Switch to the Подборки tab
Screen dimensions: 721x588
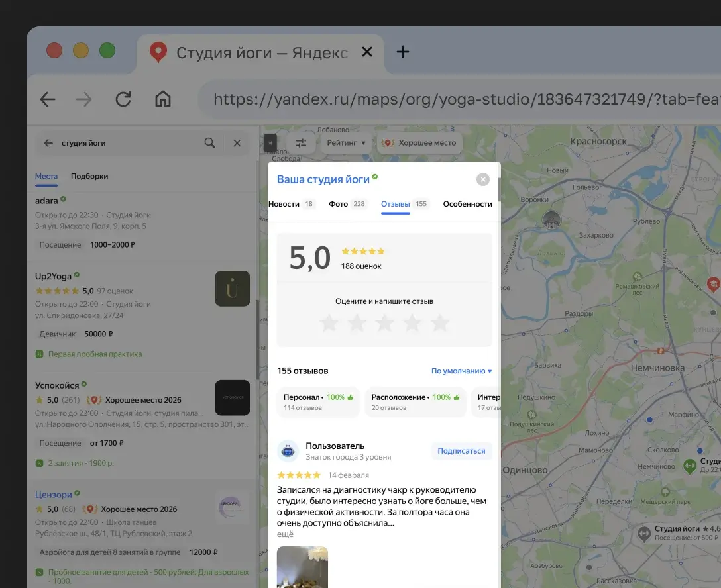(89, 176)
